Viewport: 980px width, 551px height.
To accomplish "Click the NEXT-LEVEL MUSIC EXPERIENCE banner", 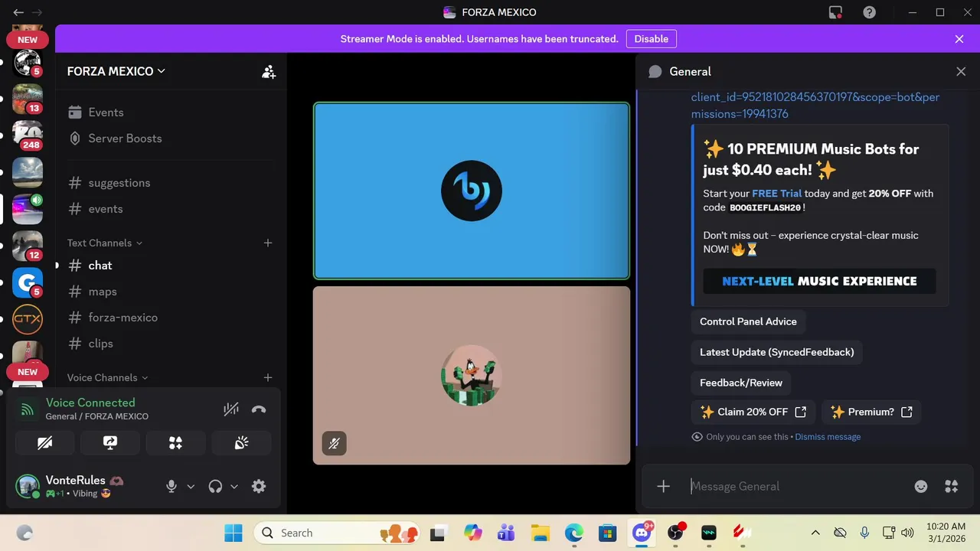I will pyautogui.click(x=819, y=281).
